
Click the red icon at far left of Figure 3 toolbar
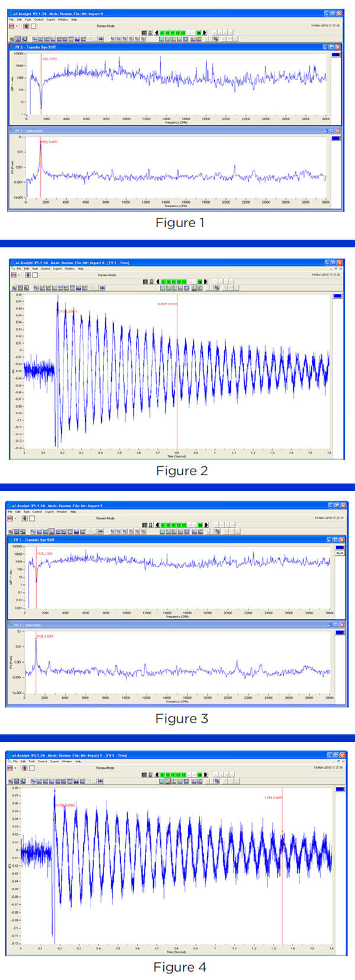(11, 518)
